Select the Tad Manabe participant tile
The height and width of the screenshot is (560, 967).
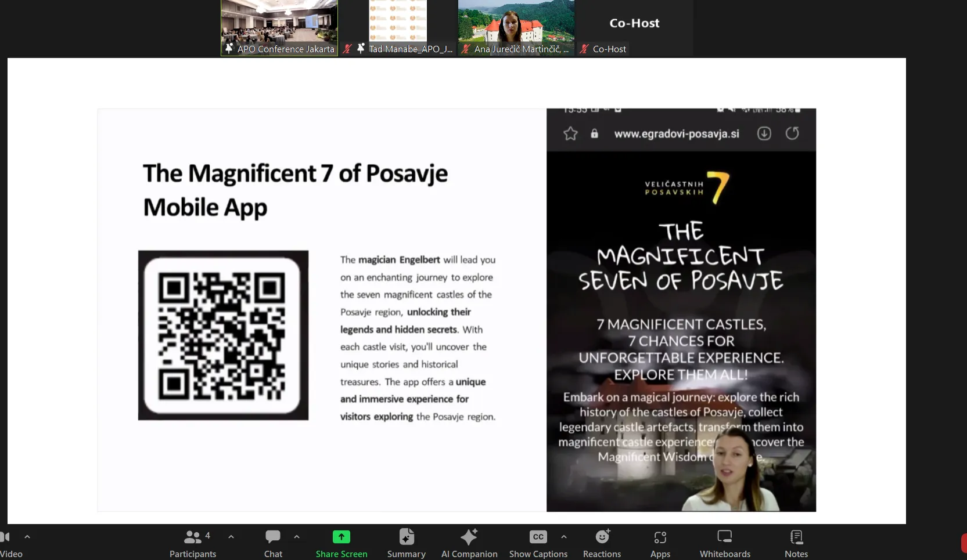click(x=398, y=27)
